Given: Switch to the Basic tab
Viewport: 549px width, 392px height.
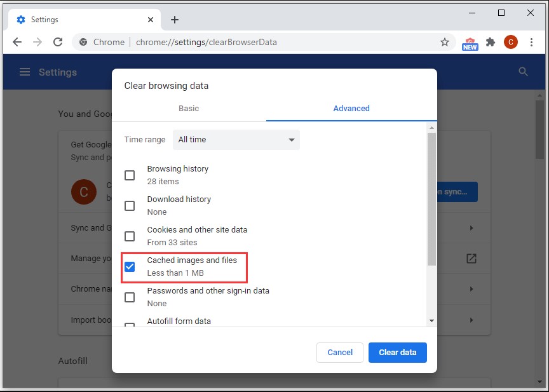Looking at the screenshot, I should [x=188, y=109].
